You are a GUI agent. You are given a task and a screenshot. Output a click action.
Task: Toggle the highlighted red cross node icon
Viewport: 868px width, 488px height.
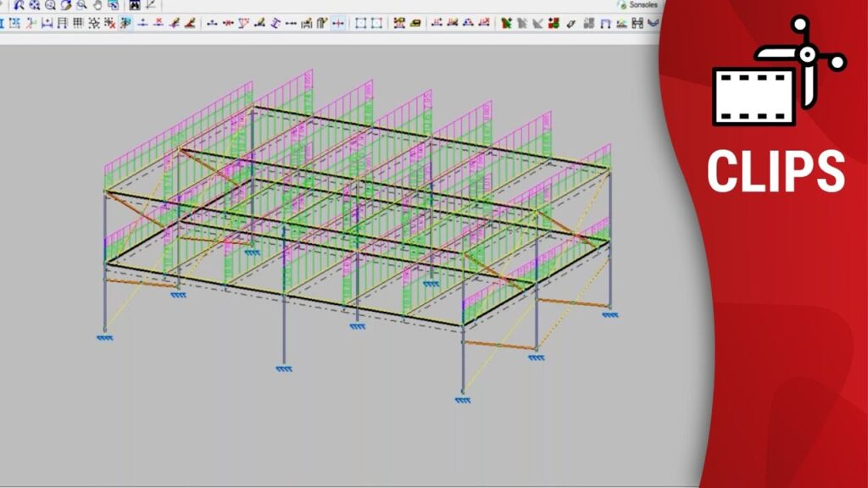point(337,23)
